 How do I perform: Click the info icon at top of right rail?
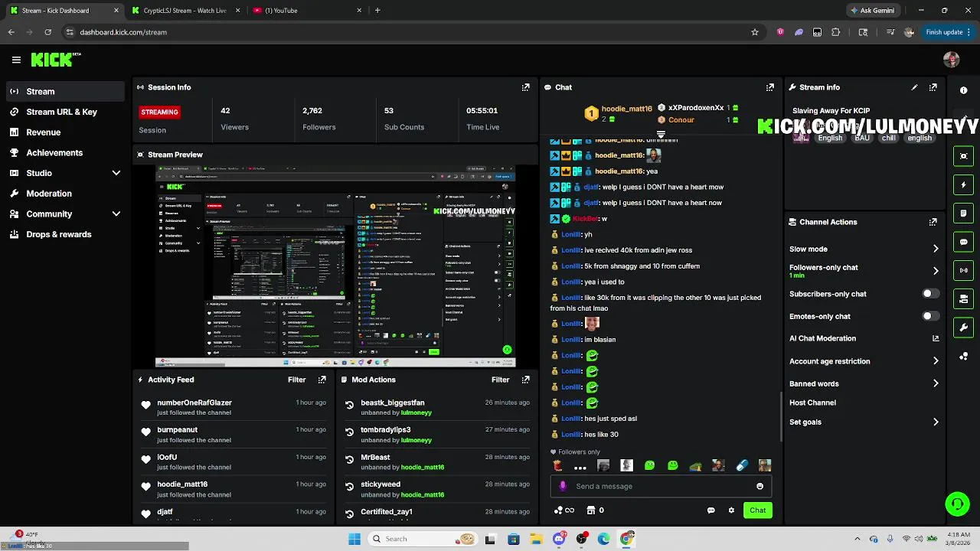point(963,90)
